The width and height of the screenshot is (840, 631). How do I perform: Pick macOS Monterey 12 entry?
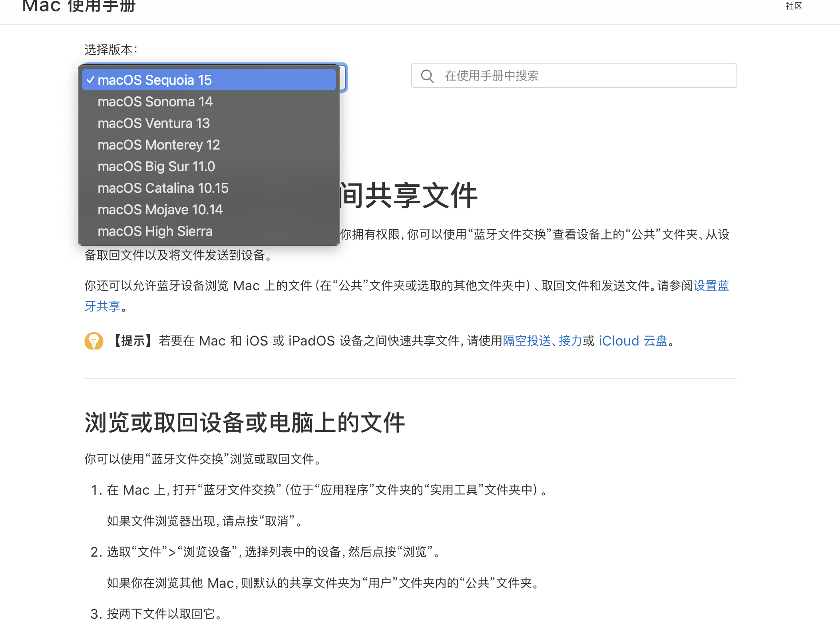pyautogui.click(x=159, y=145)
